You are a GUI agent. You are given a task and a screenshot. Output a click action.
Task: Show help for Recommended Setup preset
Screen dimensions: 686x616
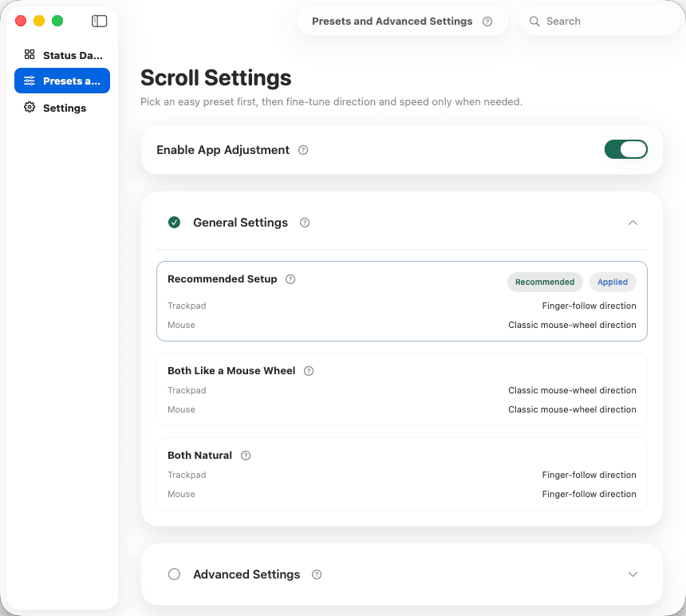click(x=290, y=279)
